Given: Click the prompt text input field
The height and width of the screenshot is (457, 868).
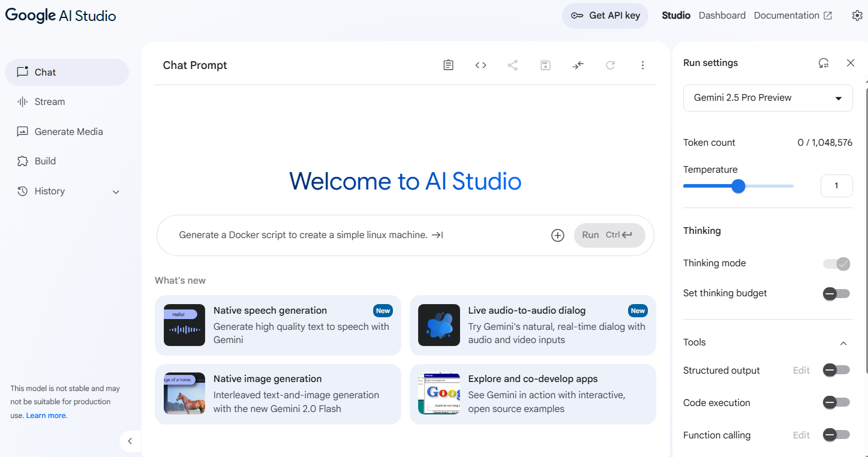Looking at the screenshot, I should 360,235.
